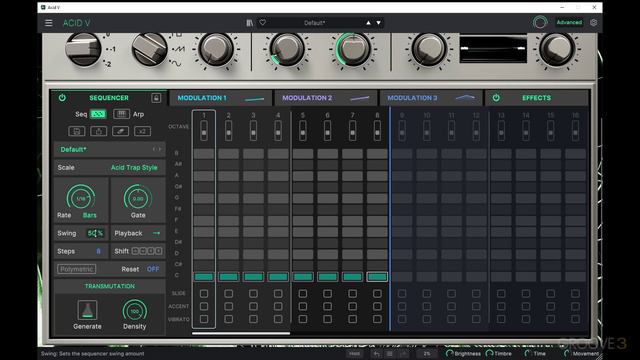Select the G note cell on step 2

tap(229, 199)
